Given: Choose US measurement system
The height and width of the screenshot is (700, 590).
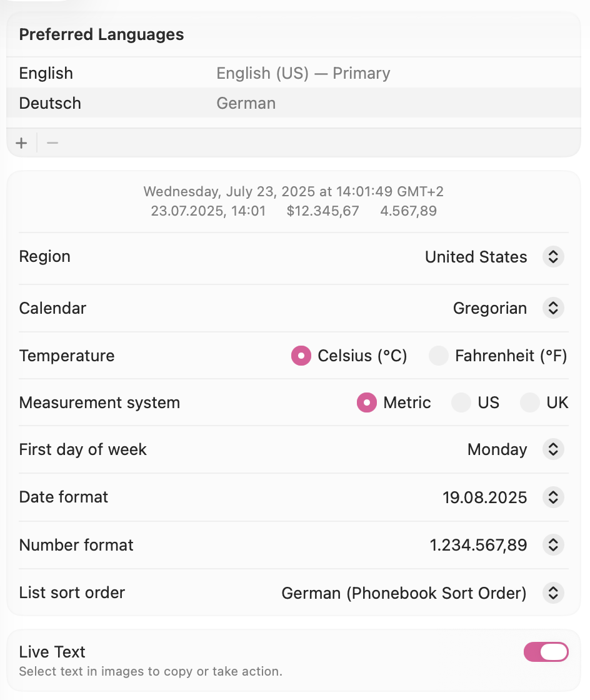Looking at the screenshot, I should pos(461,403).
